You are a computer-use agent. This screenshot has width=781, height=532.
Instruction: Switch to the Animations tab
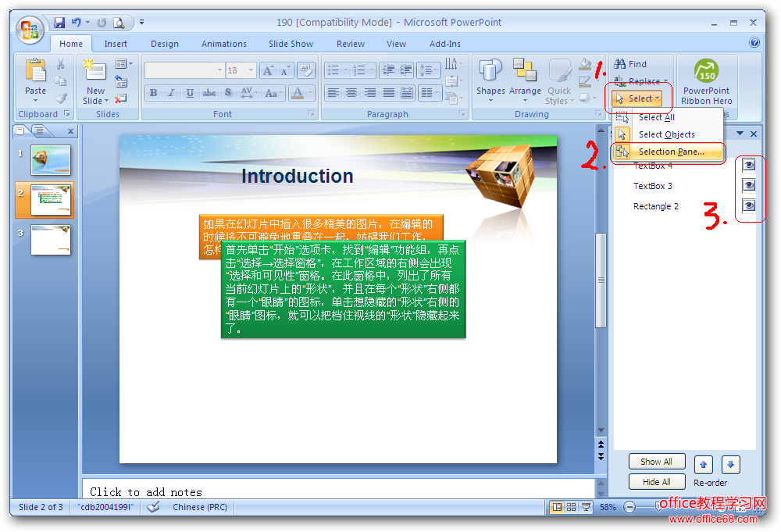[x=223, y=44]
